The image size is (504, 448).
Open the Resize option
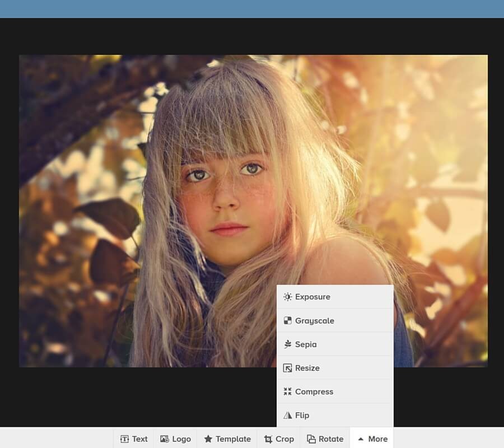tap(335, 368)
